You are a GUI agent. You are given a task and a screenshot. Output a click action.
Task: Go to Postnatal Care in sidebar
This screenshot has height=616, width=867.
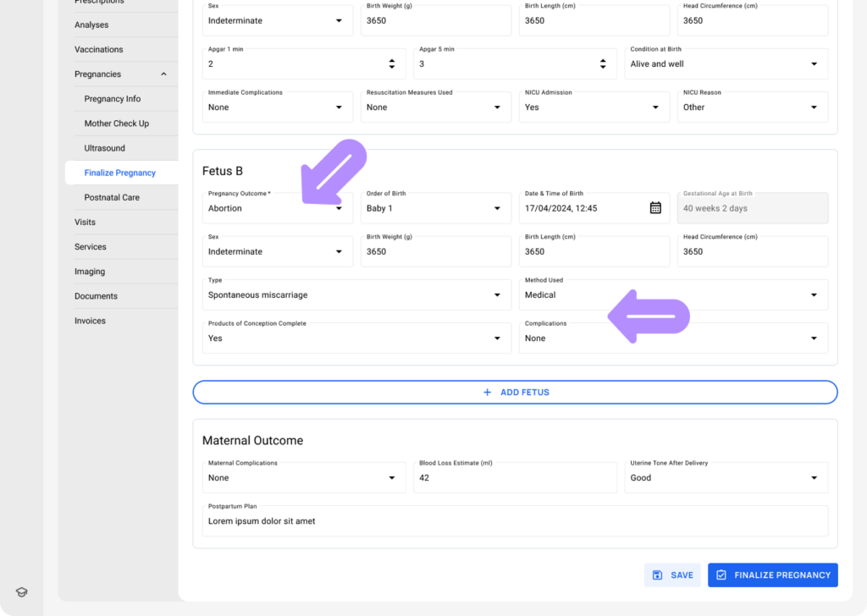(x=112, y=197)
